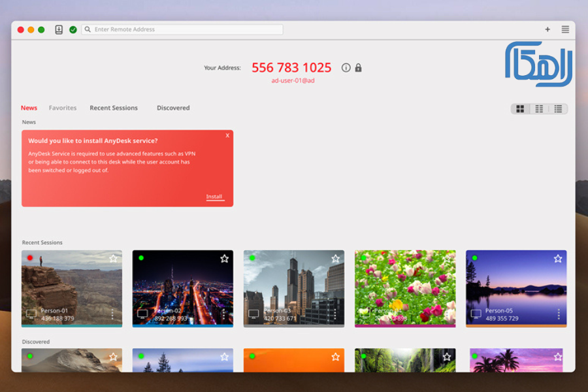Click the green connection status checkmark icon
Screen dimensions: 588x392
coord(73,29)
